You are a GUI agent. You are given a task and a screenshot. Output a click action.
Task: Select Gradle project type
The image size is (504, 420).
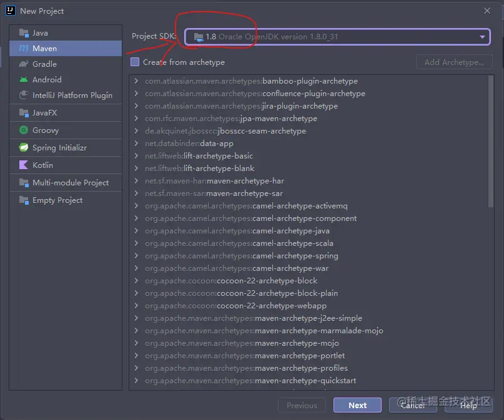(66, 64)
